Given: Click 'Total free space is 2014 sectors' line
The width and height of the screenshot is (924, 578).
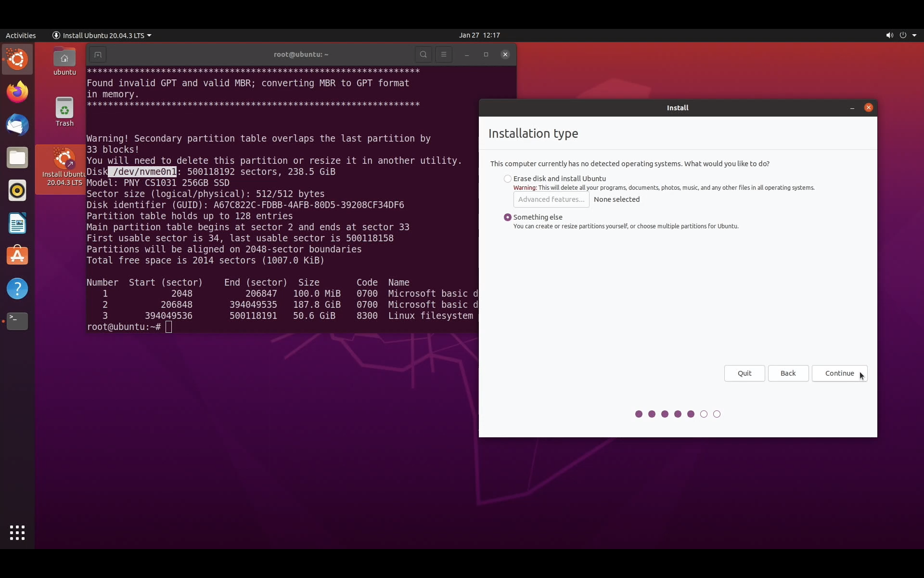Looking at the screenshot, I should (x=205, y=261).
